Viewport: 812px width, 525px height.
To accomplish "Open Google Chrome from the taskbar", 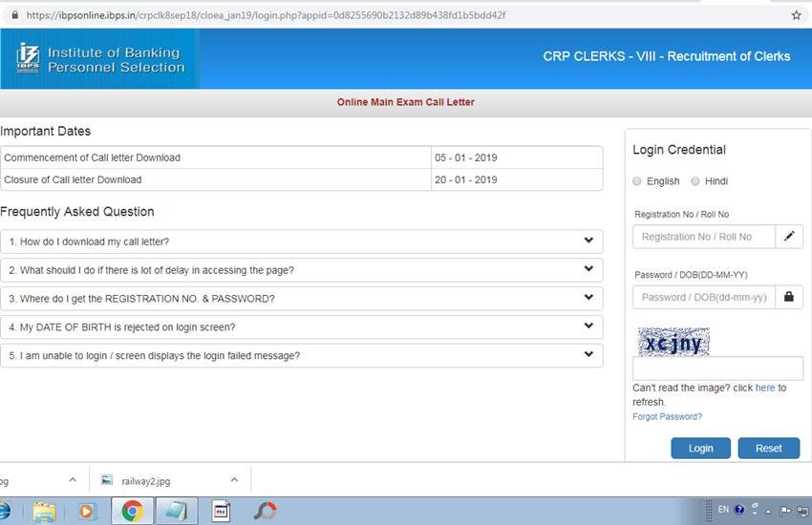I will tap(132, 511).
